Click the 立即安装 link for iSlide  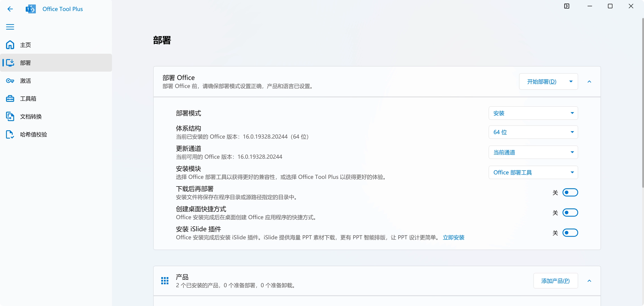click(x=453, y=237)
